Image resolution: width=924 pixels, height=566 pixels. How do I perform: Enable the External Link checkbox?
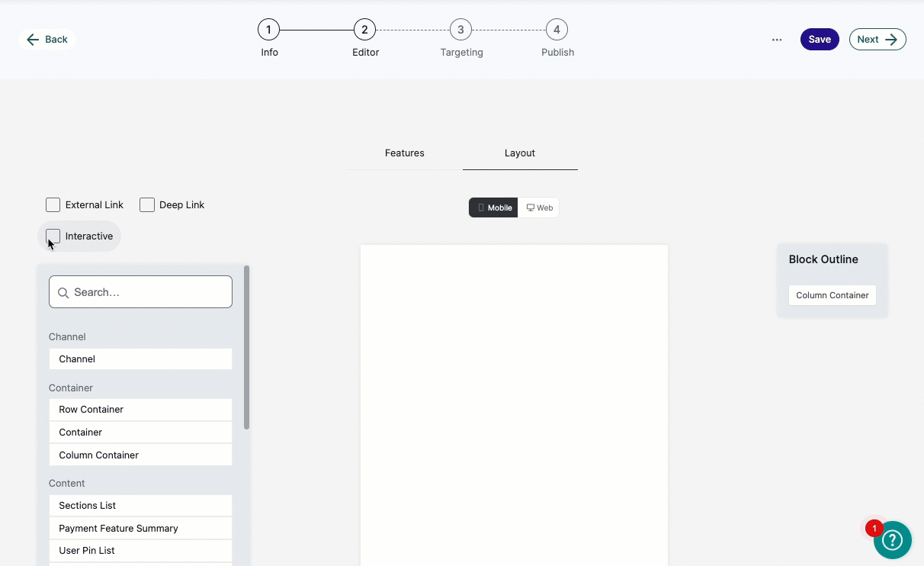53,204
